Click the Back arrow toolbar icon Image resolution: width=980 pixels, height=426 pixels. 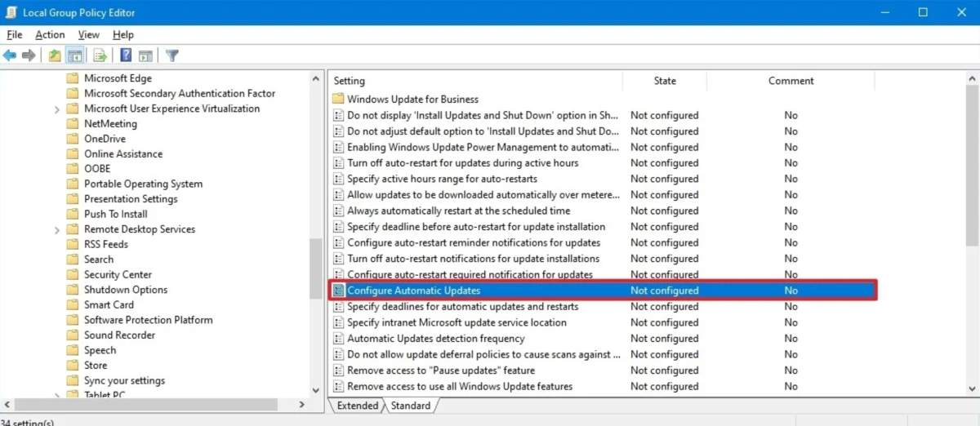(10, 55)
